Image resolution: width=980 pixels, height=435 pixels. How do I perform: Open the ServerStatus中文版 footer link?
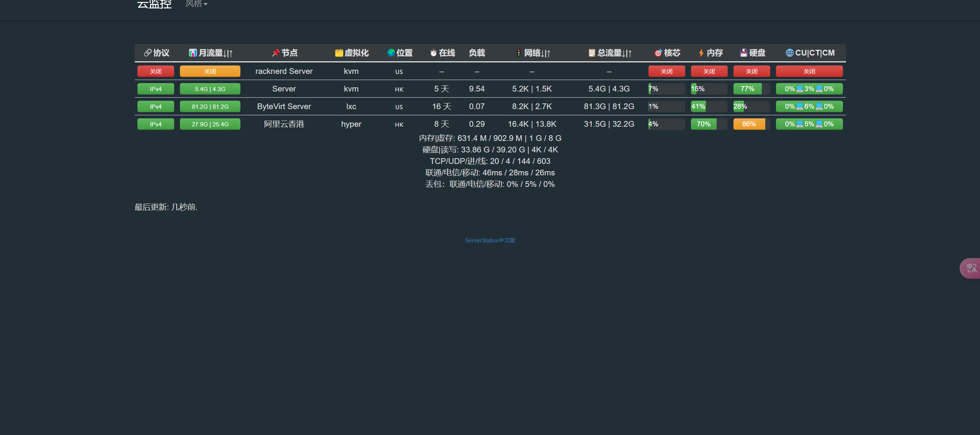[490, 240]
